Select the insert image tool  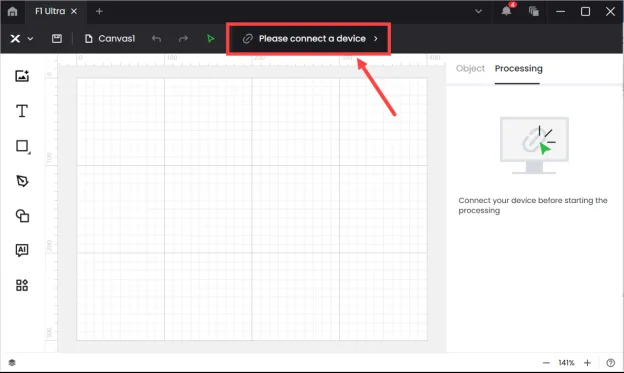(22, 76)
